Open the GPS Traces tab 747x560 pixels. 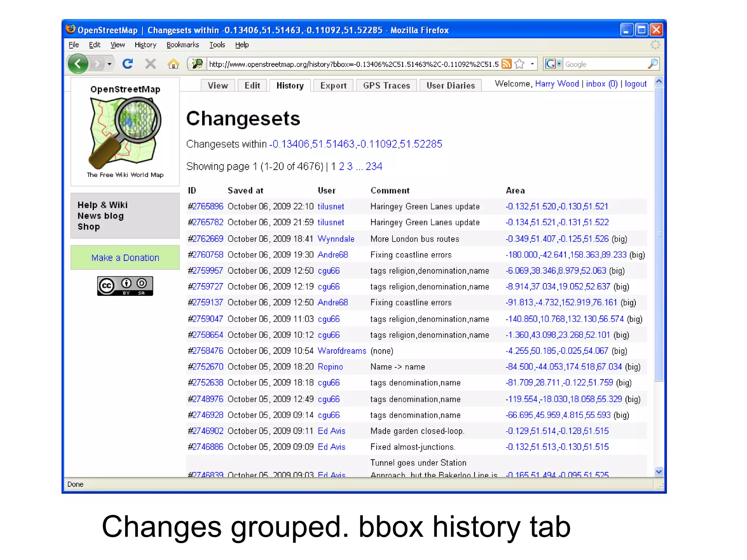coord(387,85)
